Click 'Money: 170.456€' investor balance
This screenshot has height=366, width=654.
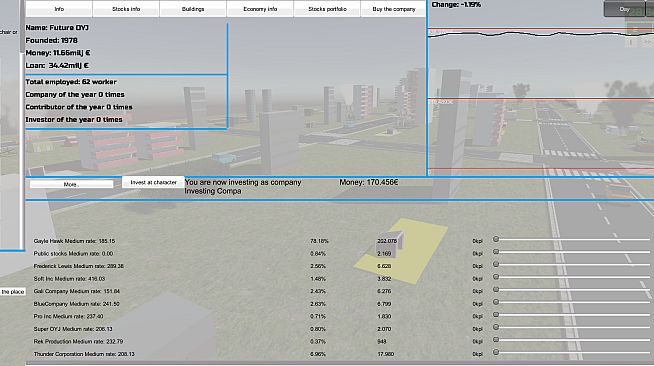(x=369, y=182)
